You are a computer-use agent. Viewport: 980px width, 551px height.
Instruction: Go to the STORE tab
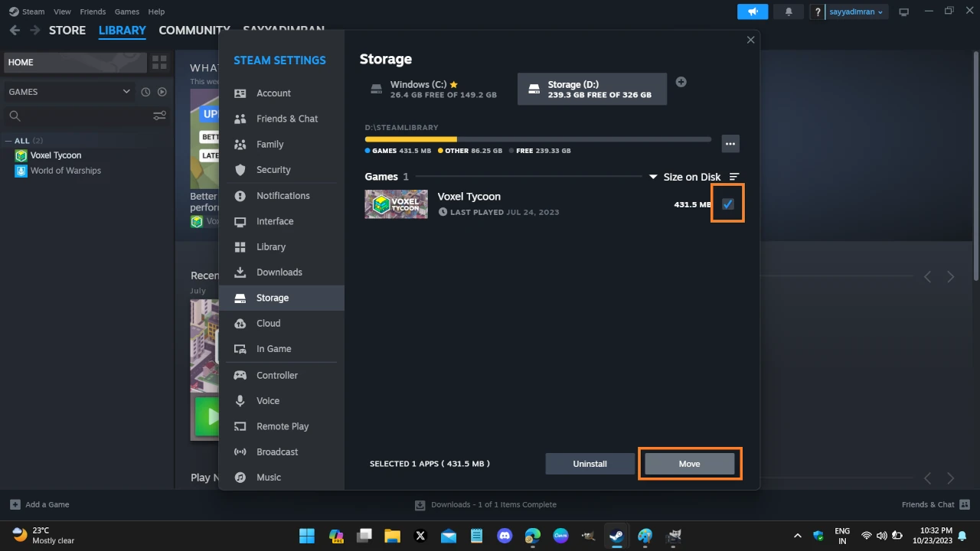pyautogui.click(x=67, y=31)
